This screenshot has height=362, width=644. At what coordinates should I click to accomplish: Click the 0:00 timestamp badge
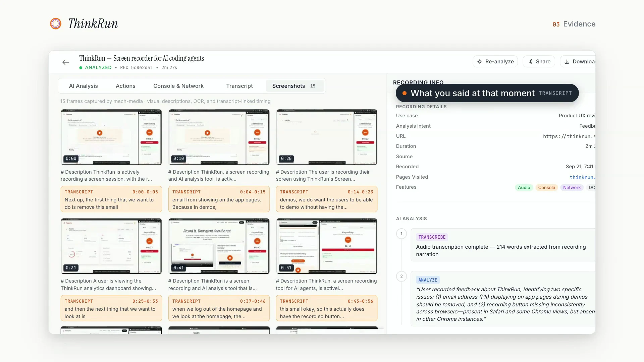coord(71,159)
